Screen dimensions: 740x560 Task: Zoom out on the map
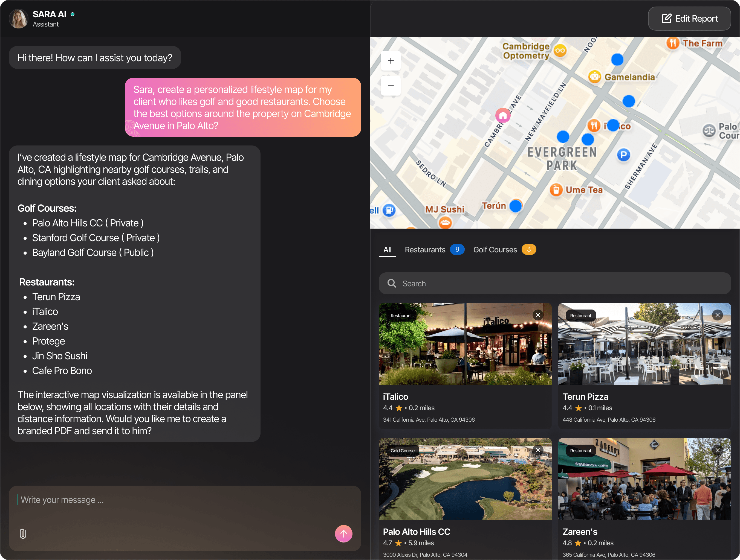click(x=391, y=86)
